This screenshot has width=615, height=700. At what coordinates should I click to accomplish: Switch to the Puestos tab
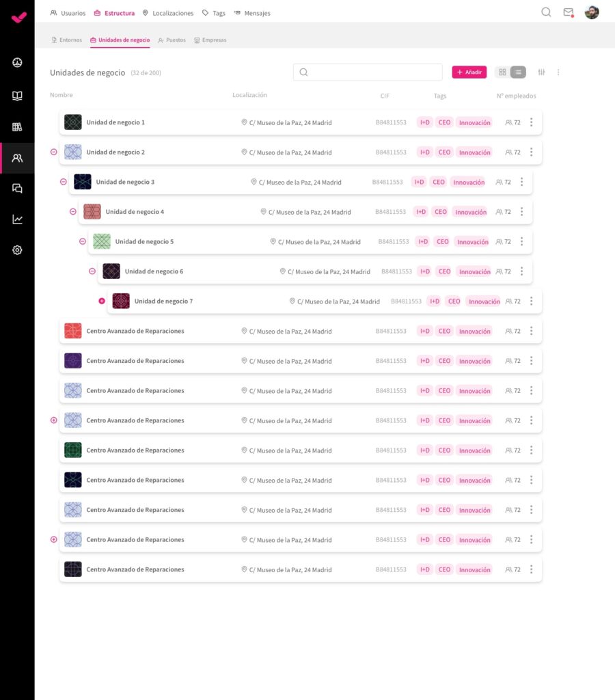click(x=172, y=40)
